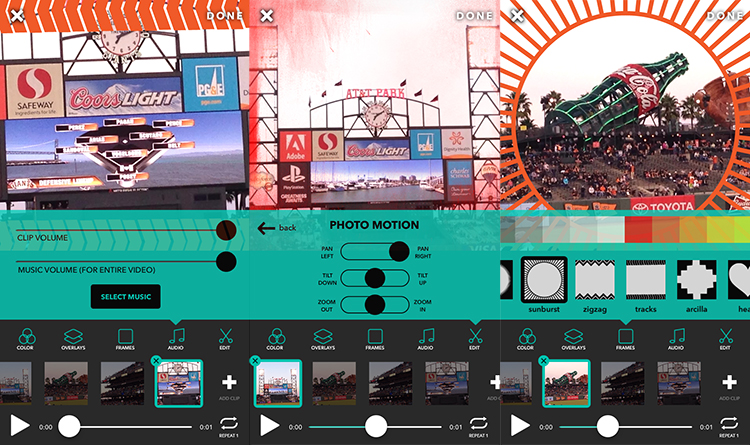Click the Clip Volume slider knob
The width and height of the screenshot is (750, 445).
point(226,230)
